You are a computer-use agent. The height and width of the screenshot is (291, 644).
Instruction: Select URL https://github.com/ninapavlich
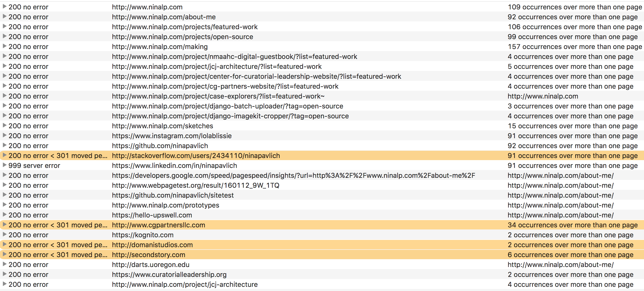pos(160,146)
